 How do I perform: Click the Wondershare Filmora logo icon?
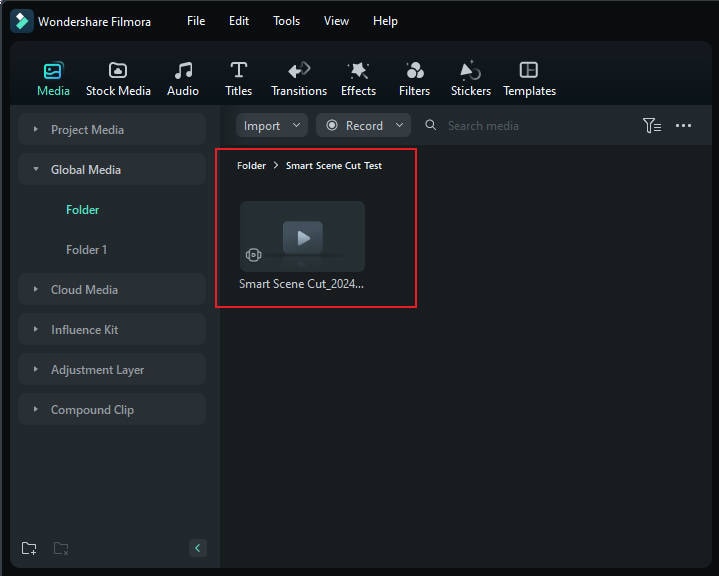pos(22,21)
